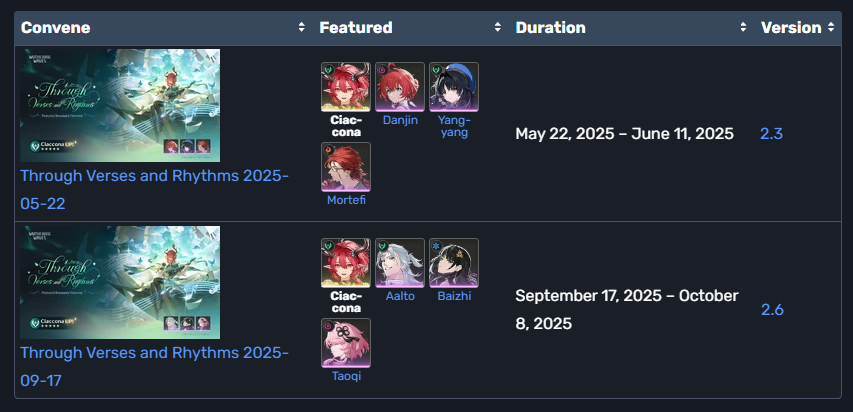
Task: Select the Baizhi character portrait icon
Action: click(454, 263)
